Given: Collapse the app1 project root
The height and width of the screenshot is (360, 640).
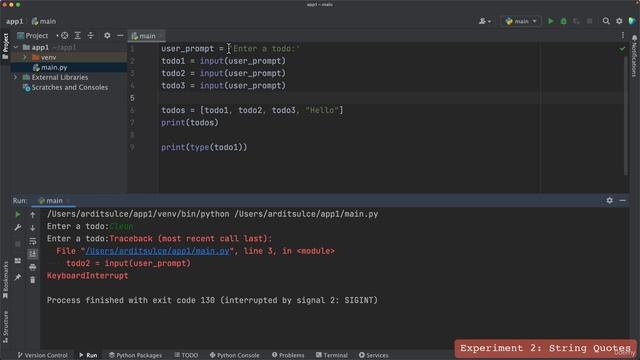Looking at the screenshot, I should point(16,47).
